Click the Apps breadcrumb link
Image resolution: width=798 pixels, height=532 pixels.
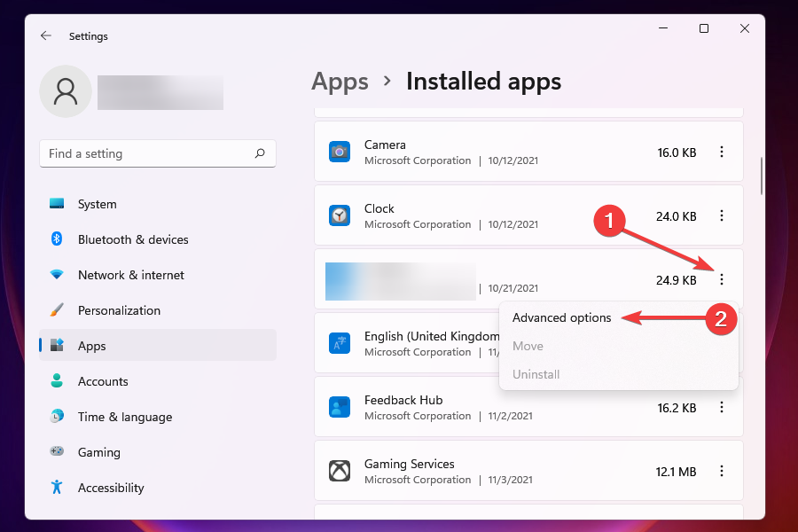pyautogui.click(x=340, y=82)
